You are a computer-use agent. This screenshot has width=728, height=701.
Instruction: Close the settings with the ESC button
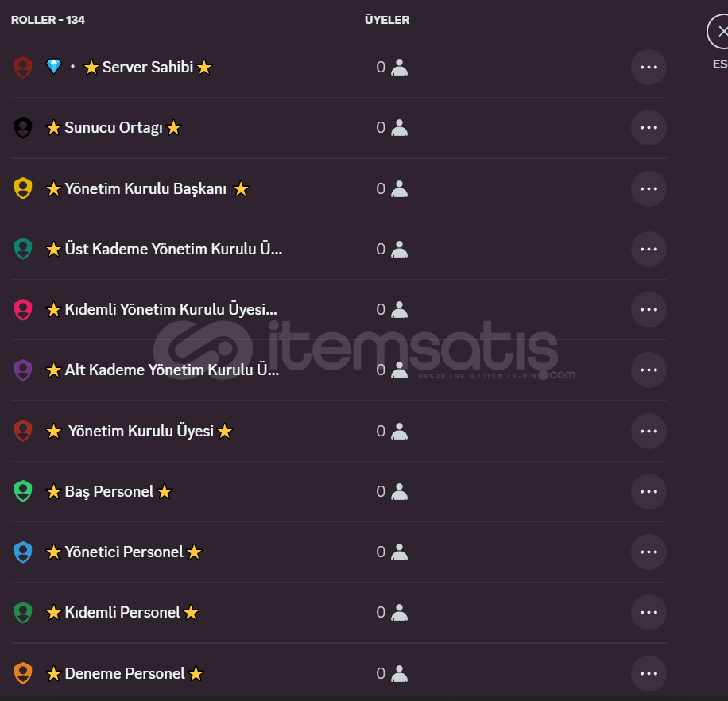(x=718, y=32)
